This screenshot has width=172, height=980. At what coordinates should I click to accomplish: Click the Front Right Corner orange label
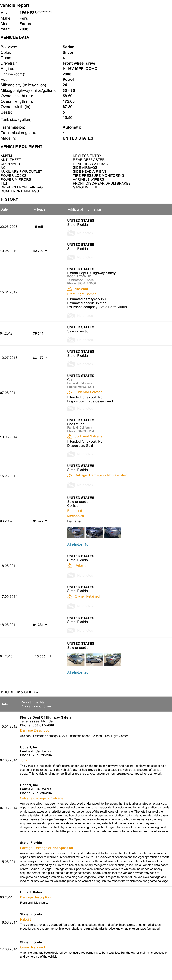(x=82, y=294)
